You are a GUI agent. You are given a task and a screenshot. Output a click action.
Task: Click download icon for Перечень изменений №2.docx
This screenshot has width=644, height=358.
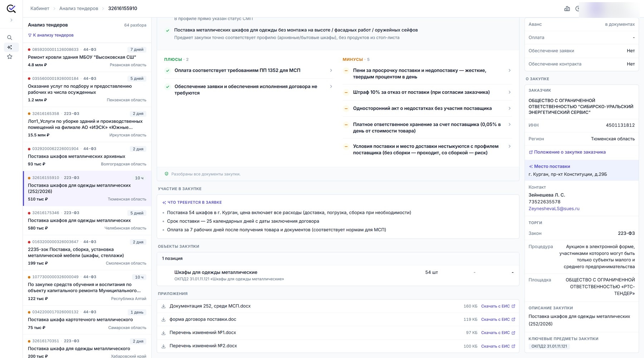164,346
